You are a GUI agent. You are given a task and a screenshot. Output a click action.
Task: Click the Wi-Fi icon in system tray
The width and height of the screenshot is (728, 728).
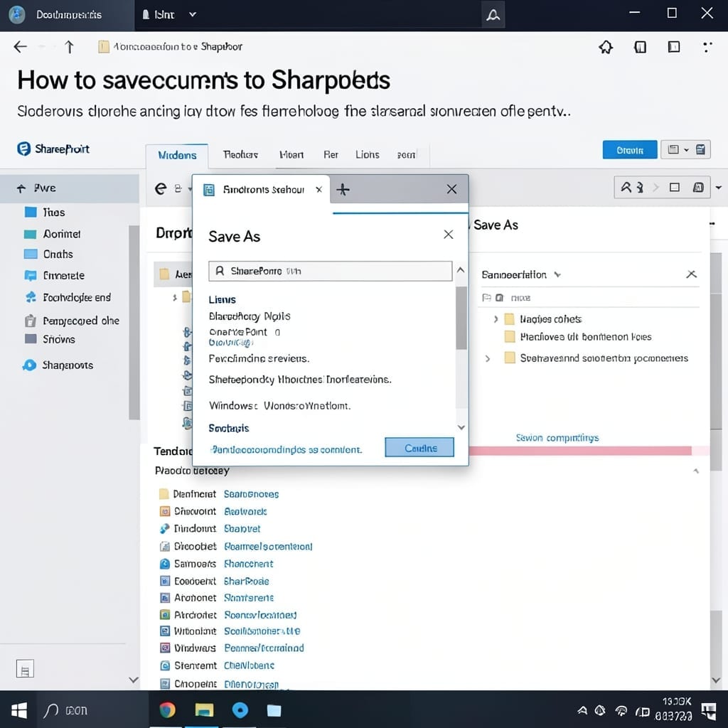point(621,711)
